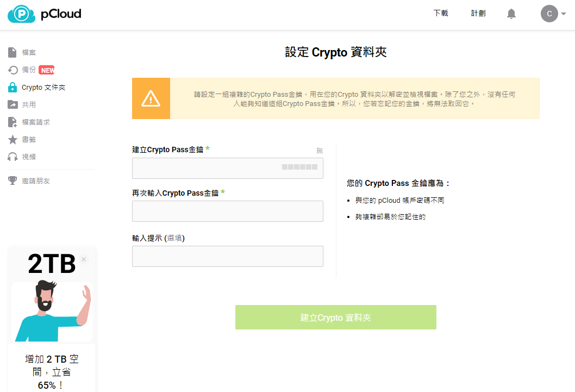Open the 備份 backup icon in sidebar
This screenshot has width=575, height=392.
click(12, 70)
